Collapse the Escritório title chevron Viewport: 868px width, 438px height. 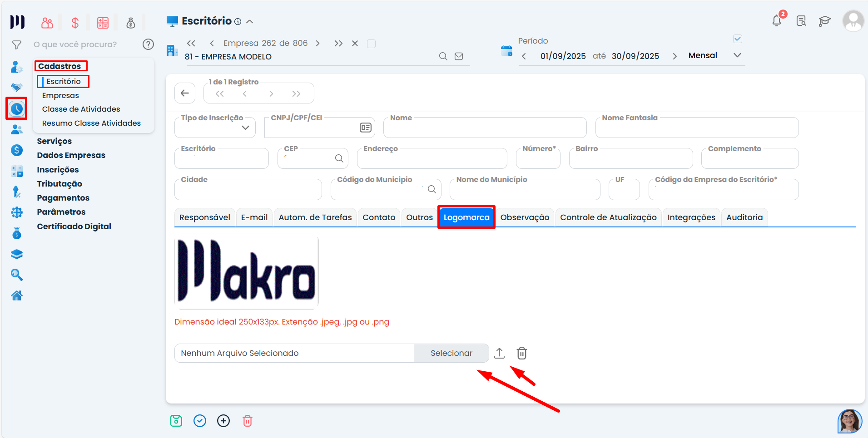[250, 21]
